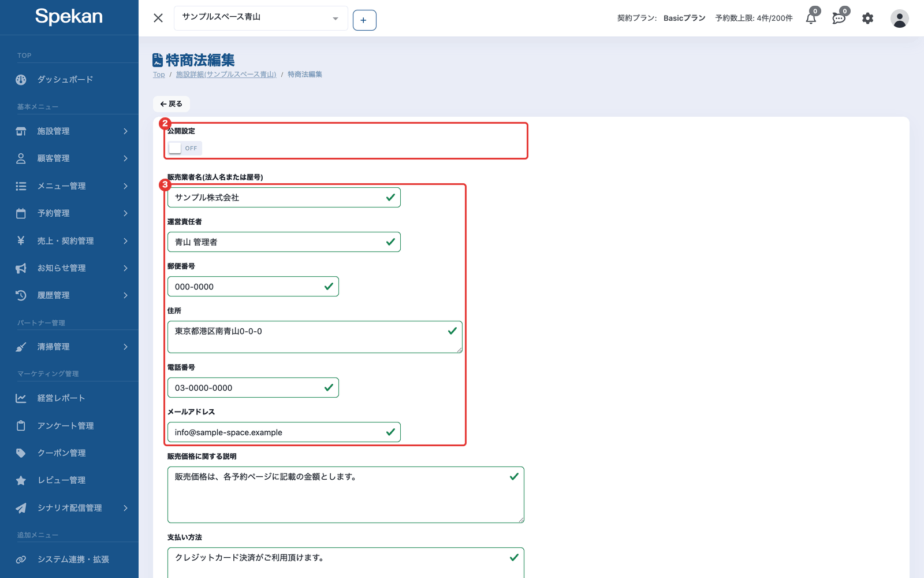Click the 施設管理 store icon
The image size is (924, 578).
click(x=21, y=131)
